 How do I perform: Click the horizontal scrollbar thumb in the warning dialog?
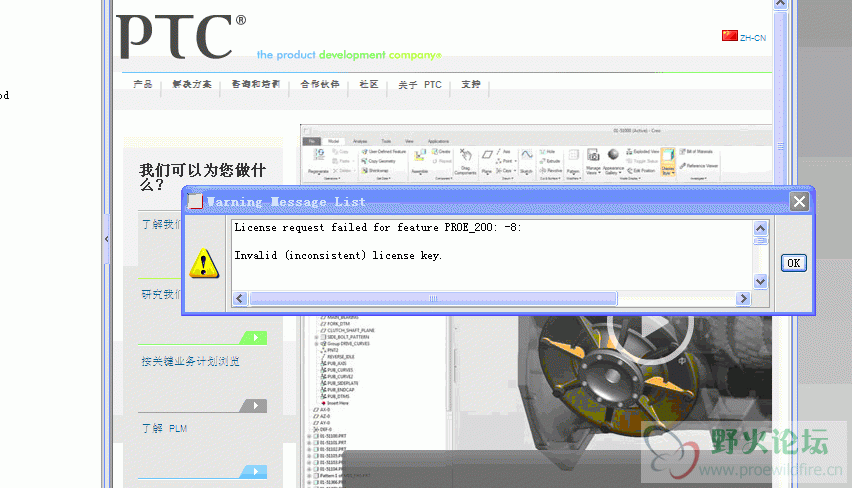(x=433, y=298)
